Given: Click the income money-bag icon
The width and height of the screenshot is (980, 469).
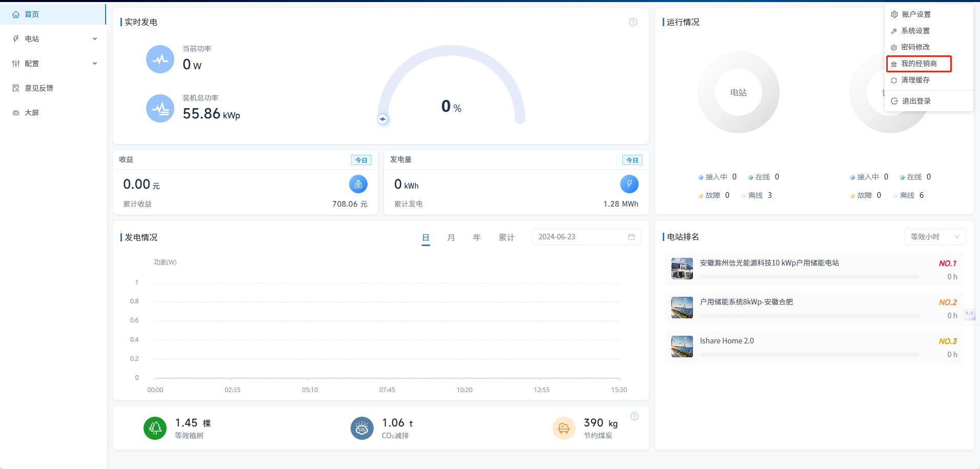Looking at the screenshot, I should click(x=358, y=184).
